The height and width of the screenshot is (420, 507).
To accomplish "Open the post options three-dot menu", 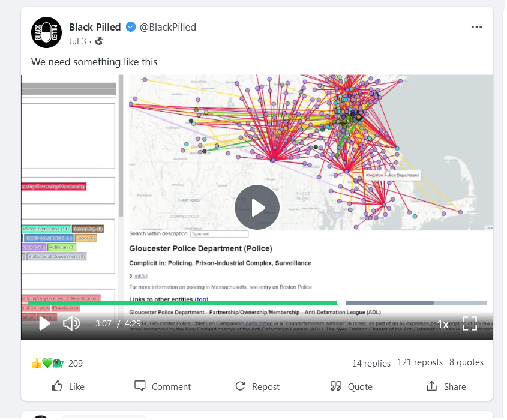I will pos(476,27).
